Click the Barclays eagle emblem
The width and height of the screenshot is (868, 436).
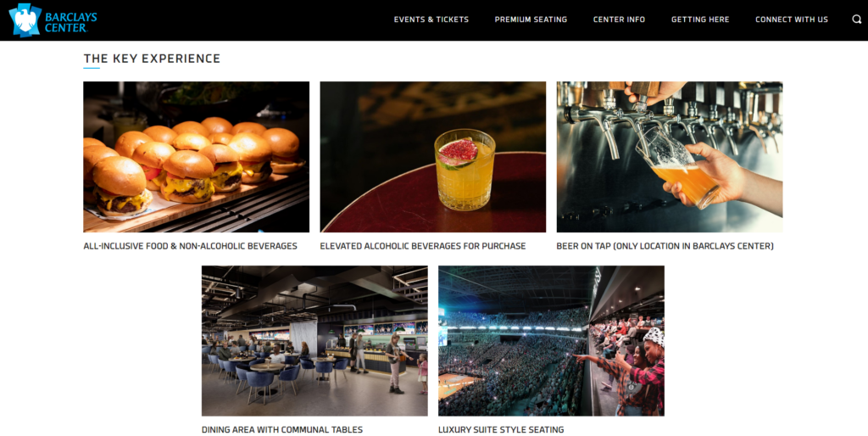tap(25, 20)
